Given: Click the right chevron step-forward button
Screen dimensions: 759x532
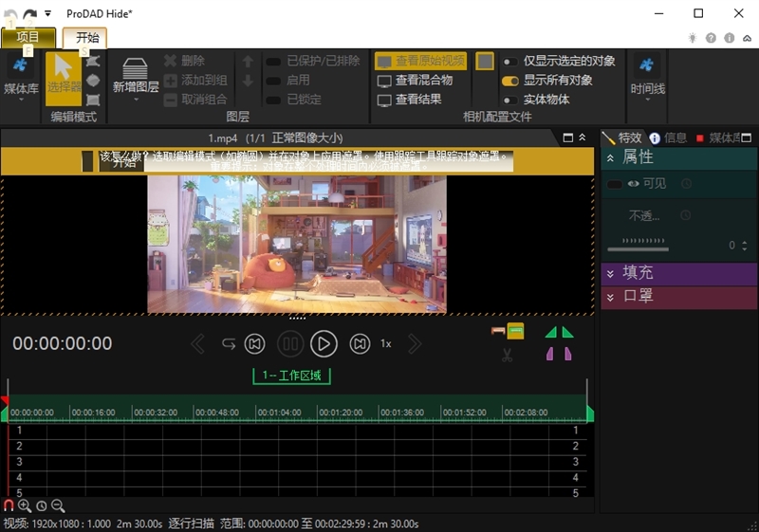Looking at the screenshot, I should tap(415, 344).
